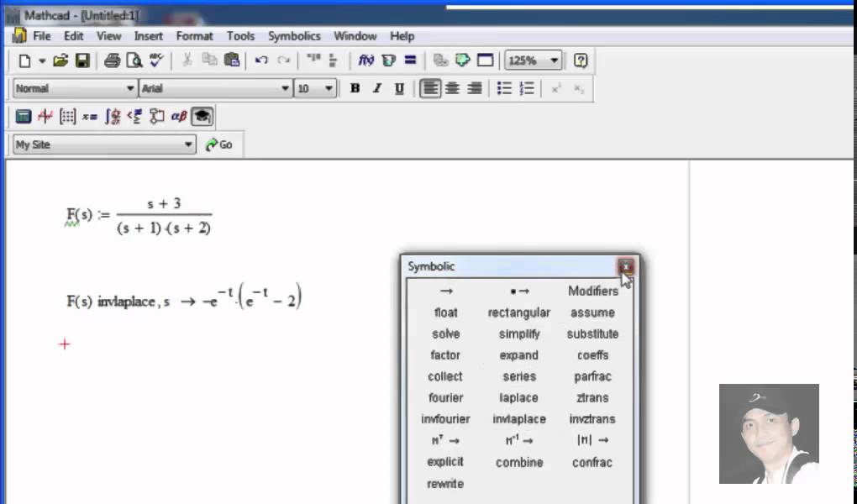Toggle numbered list
Image resolution: width=857 pixels, height=504 pixels.
coord(526,88)
